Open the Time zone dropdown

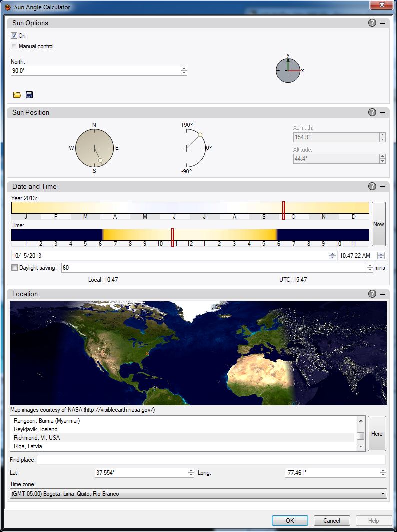(x=198, y=494)
